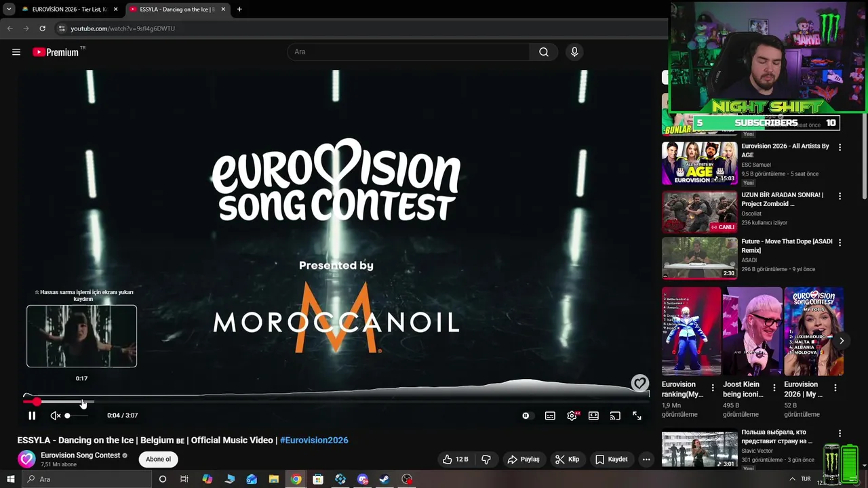Click the heart icon above progress bar
Screen dimensions: 868x488
point(639,384)
